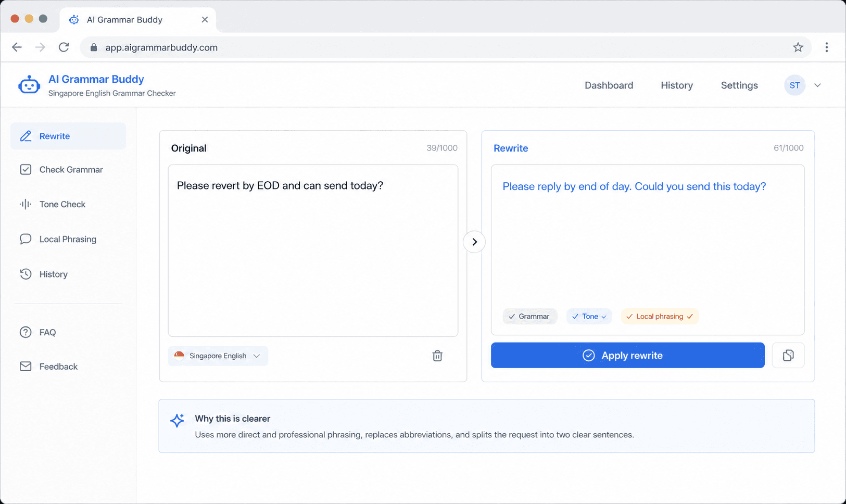Click the envelope icon beside Feedback
The height and width of the screenshot is (504, 846).
click(26, 367)
